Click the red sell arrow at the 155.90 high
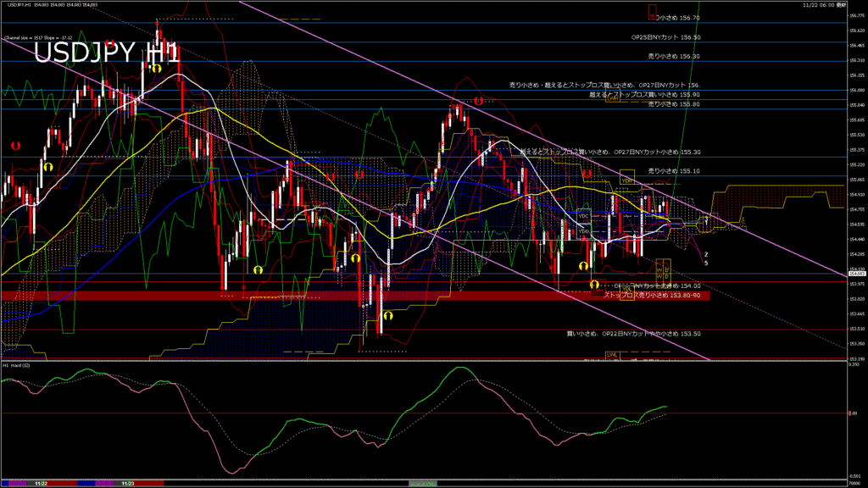The width and height of the screenshot is (868, 488). (479, 102)
